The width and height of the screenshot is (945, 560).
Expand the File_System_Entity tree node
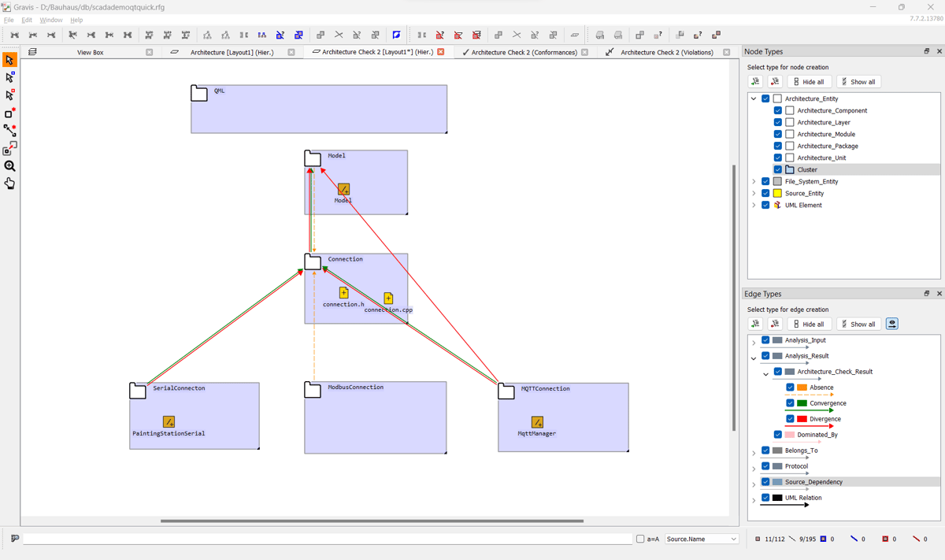click(754, 182)
